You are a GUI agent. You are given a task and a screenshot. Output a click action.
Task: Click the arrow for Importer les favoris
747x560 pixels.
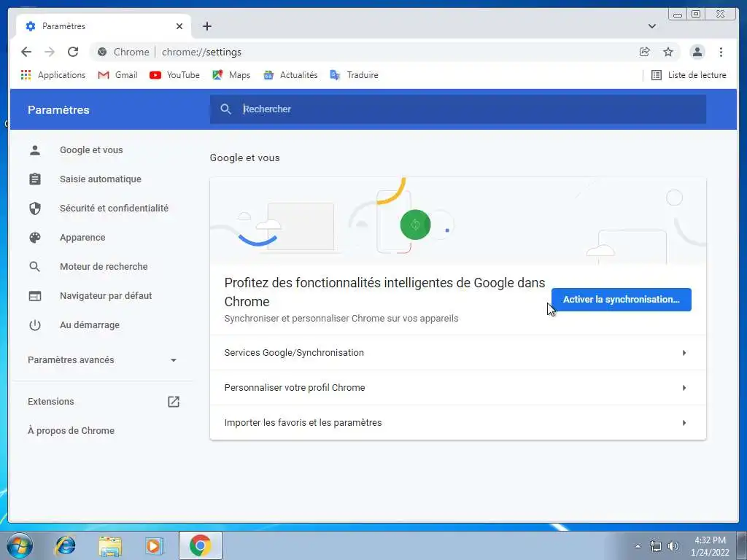pyautogui.click(x=684, y=423)
